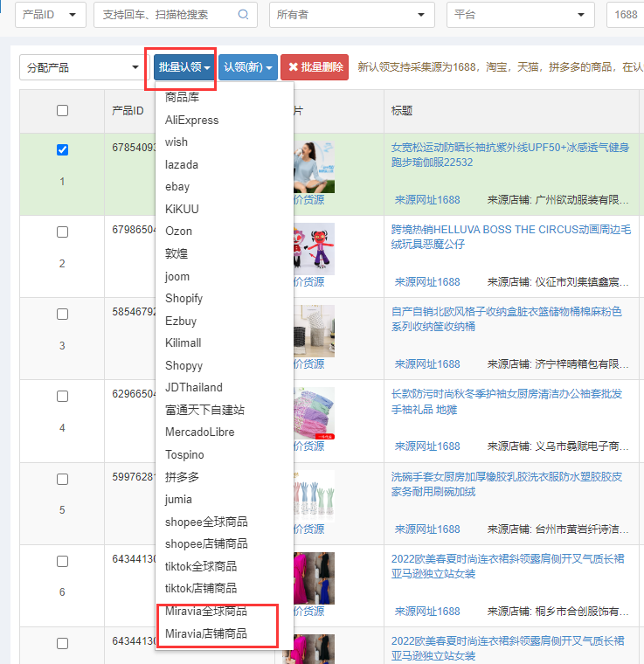
Task: Open the 认领(新) dropdown button
Action: pyautogui.click(x=248, y=67)
